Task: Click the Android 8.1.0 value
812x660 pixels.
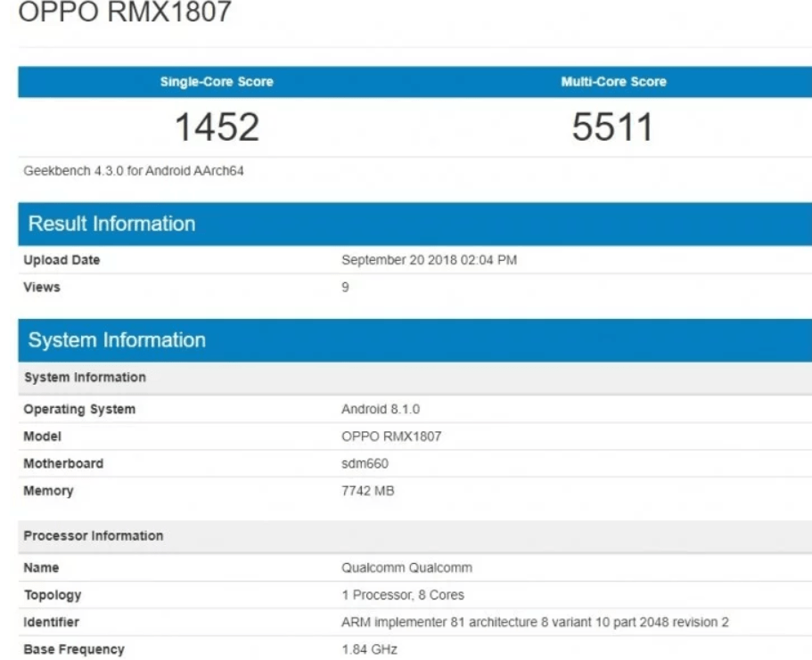Action: pos(381,410)
